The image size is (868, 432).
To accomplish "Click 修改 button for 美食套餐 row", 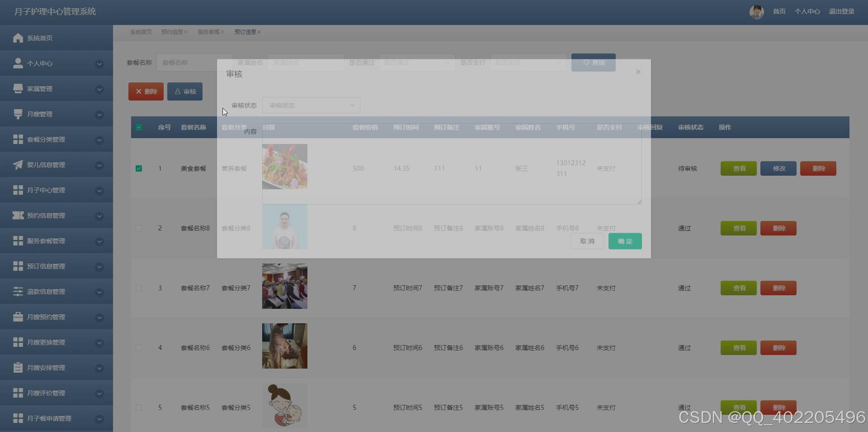I will (778, 169).
